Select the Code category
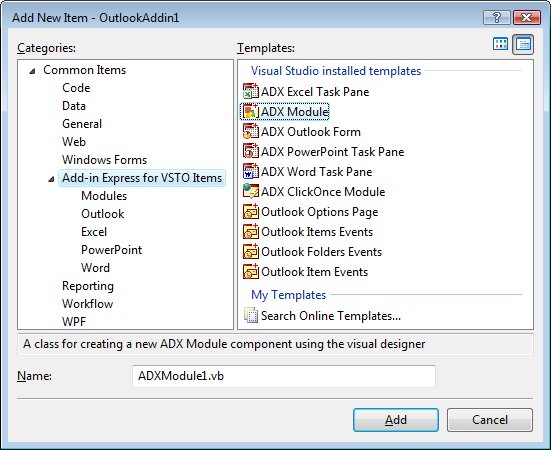The image size is (551, 450). (x=76, y=88)
